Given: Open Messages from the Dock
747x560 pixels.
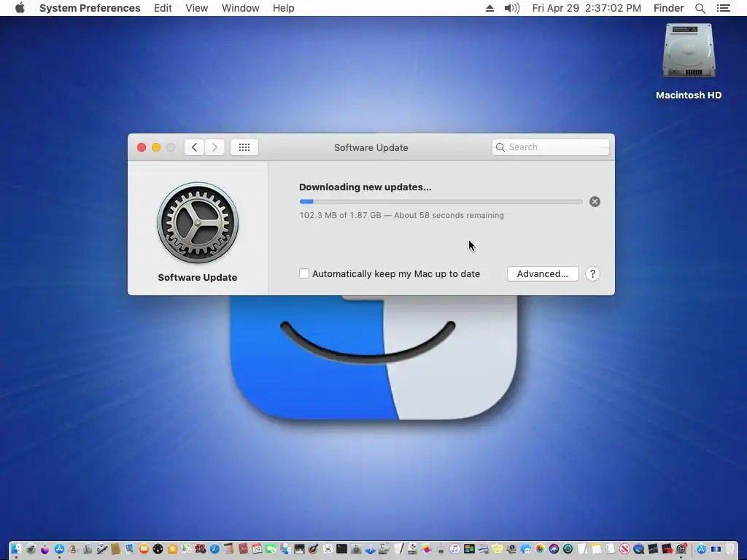Looking at the screenshot, I should coord(525,549).
